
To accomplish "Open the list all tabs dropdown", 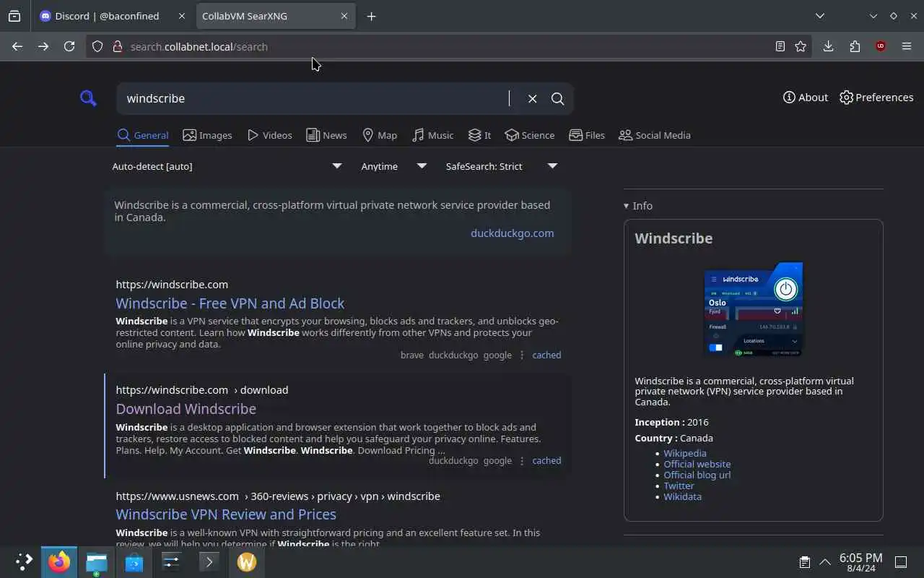I will (820, 16).
